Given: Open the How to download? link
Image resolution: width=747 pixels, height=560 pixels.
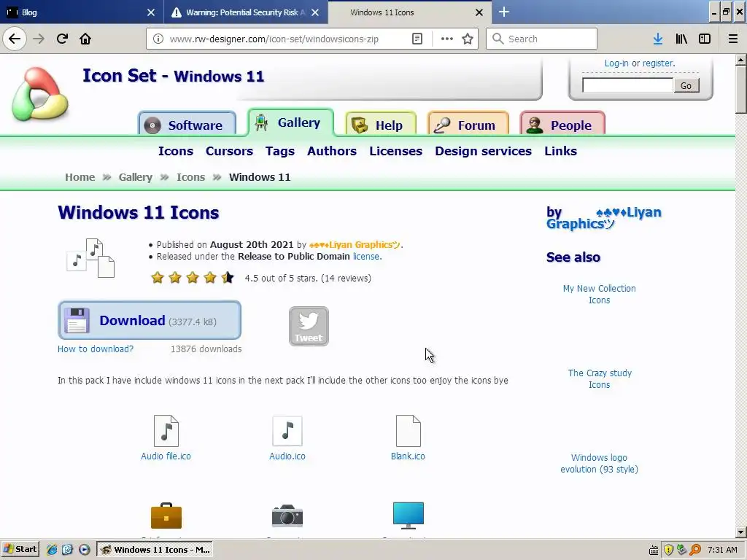Looking at the screenshot, I should click(96, 349).
